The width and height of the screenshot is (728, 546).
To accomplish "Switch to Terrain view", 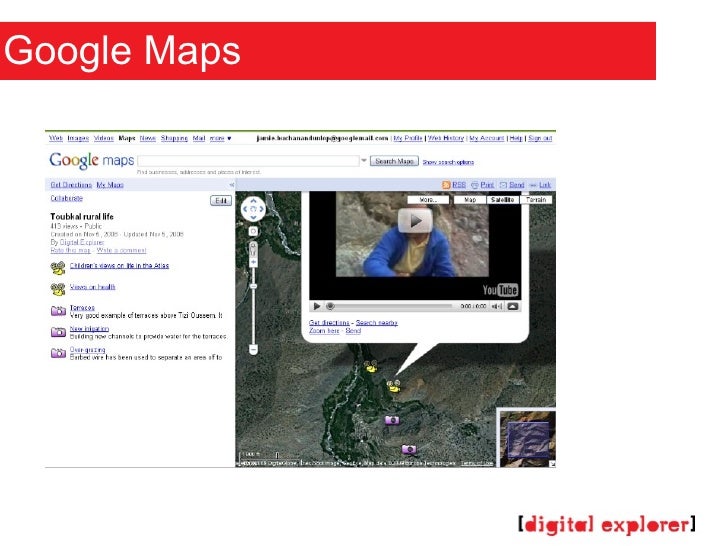I will pyautogui.click(x=536, y=200).
